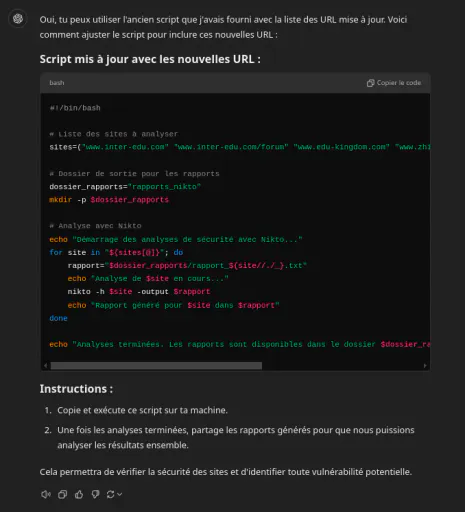Click the 'Copie et exécute ce script' list item
This screenshot has width=465, height=512.
click(x=142, y=410)
